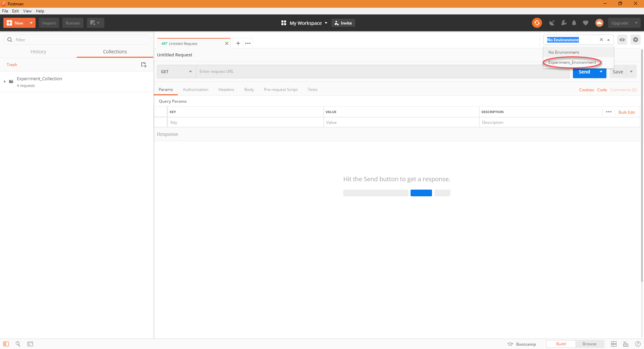Open the Save dropdown arrow
This screenshot has height=349, width=644.
coord(631,71)
